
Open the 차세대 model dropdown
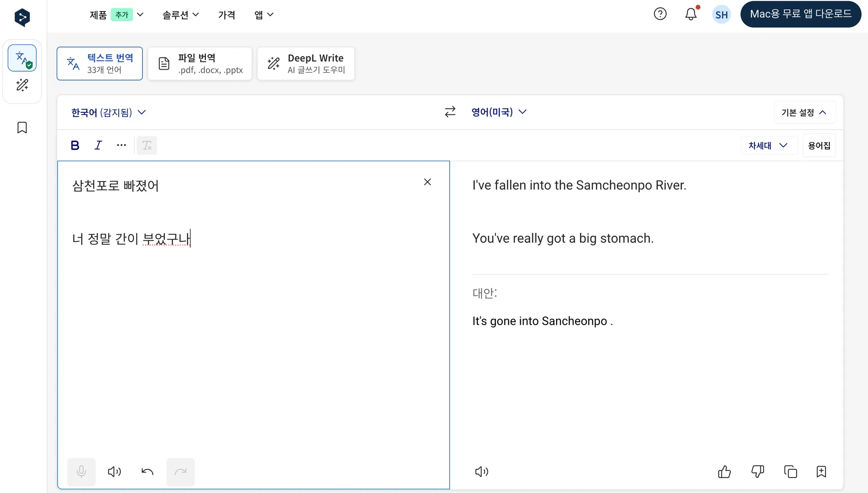(x=768, y=145)
